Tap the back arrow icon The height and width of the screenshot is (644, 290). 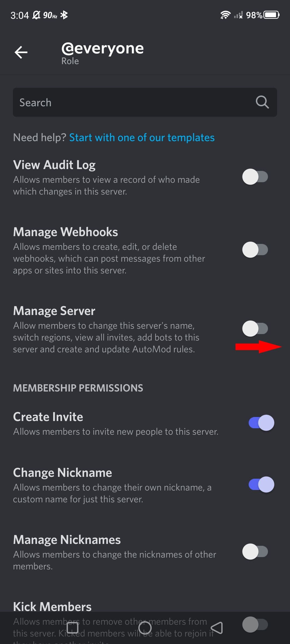coord(21,52)
